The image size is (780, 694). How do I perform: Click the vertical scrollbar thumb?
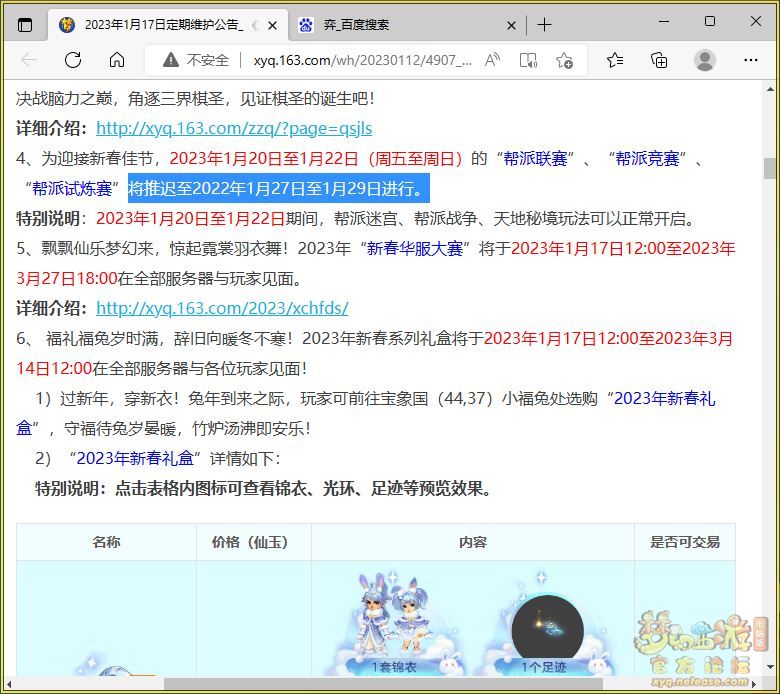pyautogui.click(x=770, y=168)
